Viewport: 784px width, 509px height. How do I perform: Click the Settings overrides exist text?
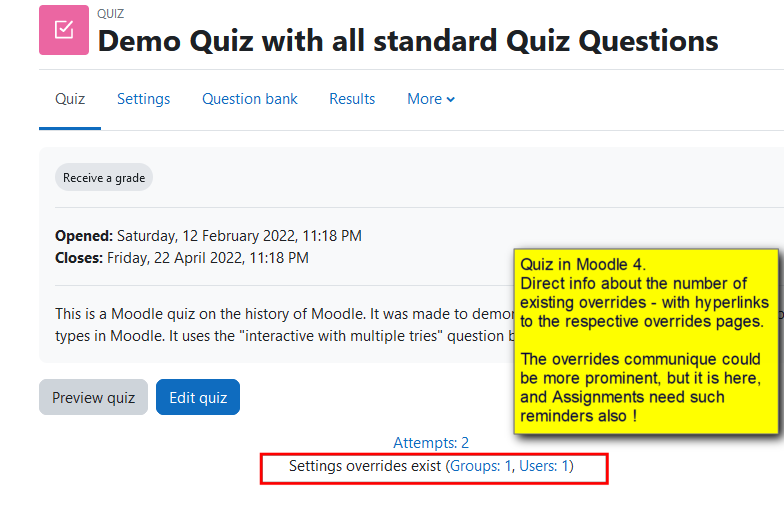coord(365,466)
